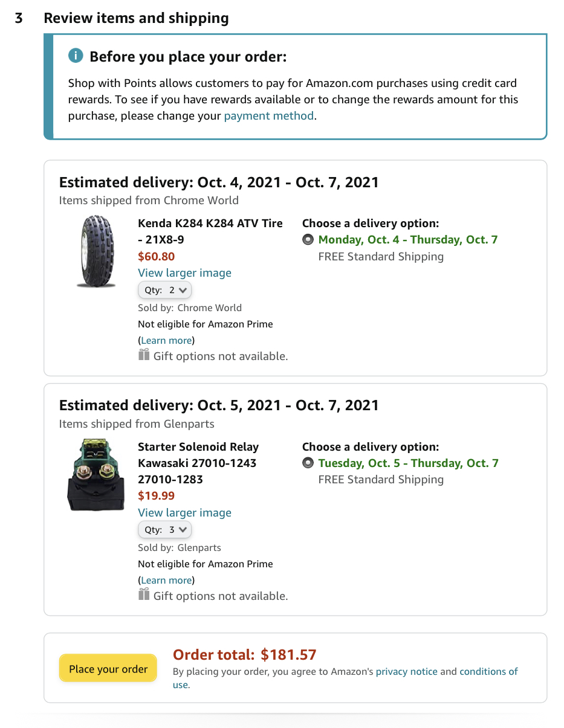The width and height of the screenshot is (564, 728).
Task: Select Tuesday, Oct. 5 - Thursday delivery option
Action: [308, 463]
